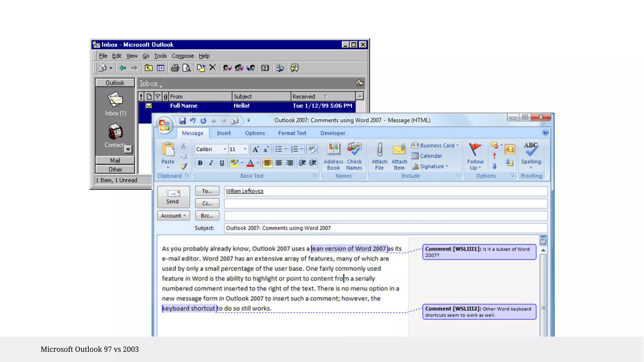
Task: Switch to Options ribbon tab
Action: pos(255,133)
